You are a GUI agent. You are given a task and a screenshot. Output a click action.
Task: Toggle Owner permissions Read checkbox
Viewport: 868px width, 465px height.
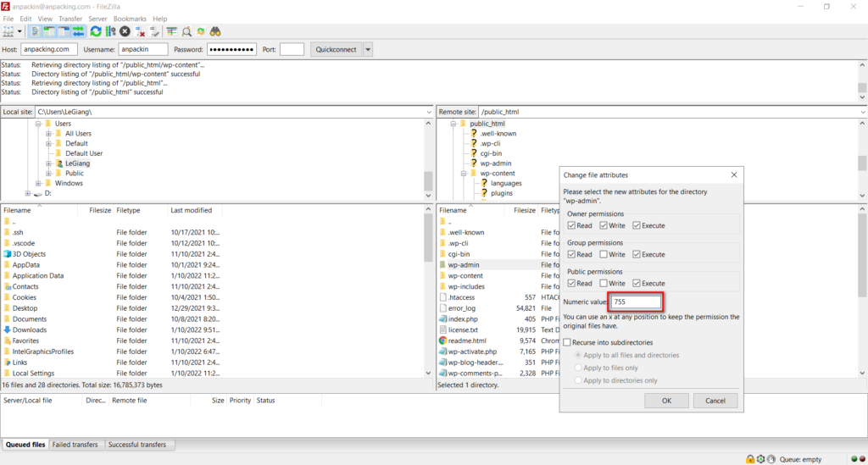pos(571,225)
